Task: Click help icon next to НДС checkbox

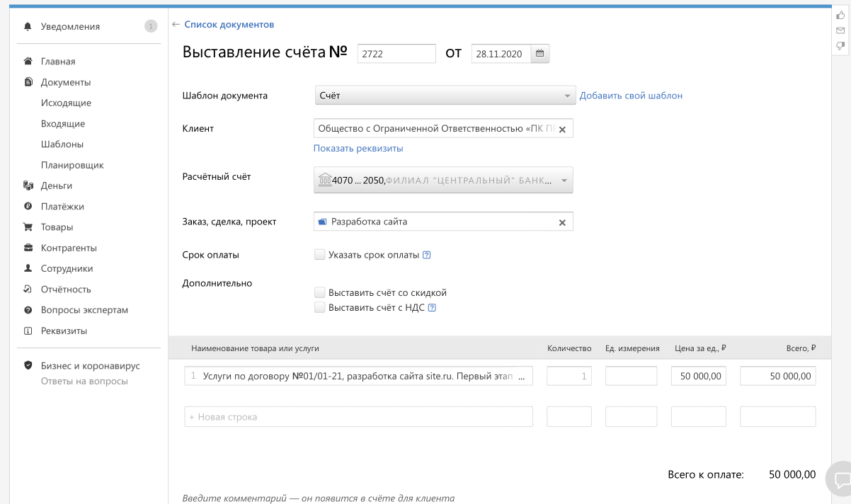Action: click(x=432, y=308)
